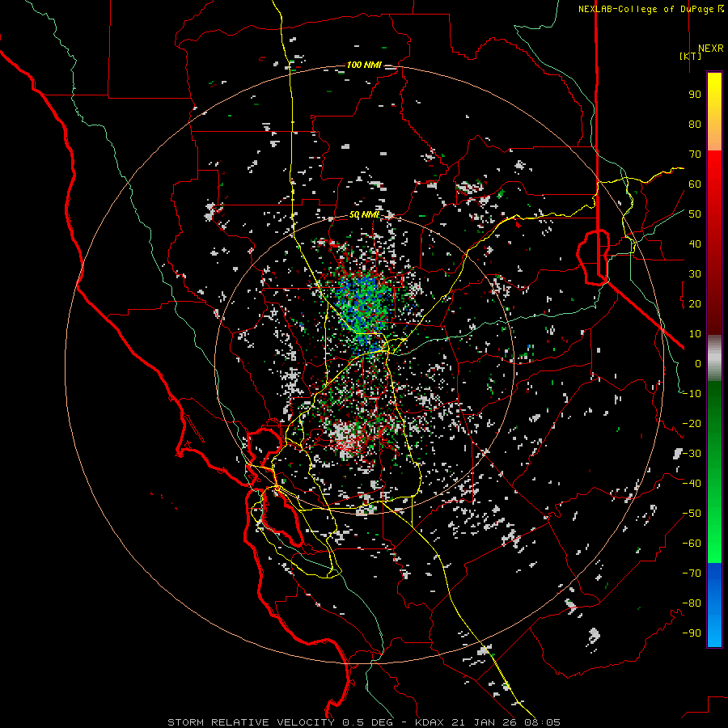Screen dimensions: 728x728
Task: Select the 0 knot scale label
Action: pyautogui.click(x=698, y=363)
